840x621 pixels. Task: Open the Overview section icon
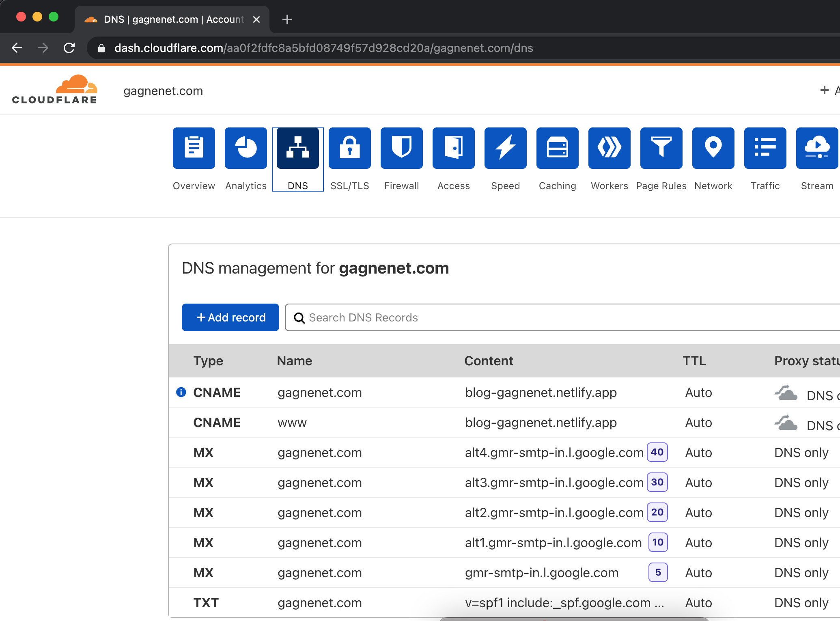(x=194, y=148)
